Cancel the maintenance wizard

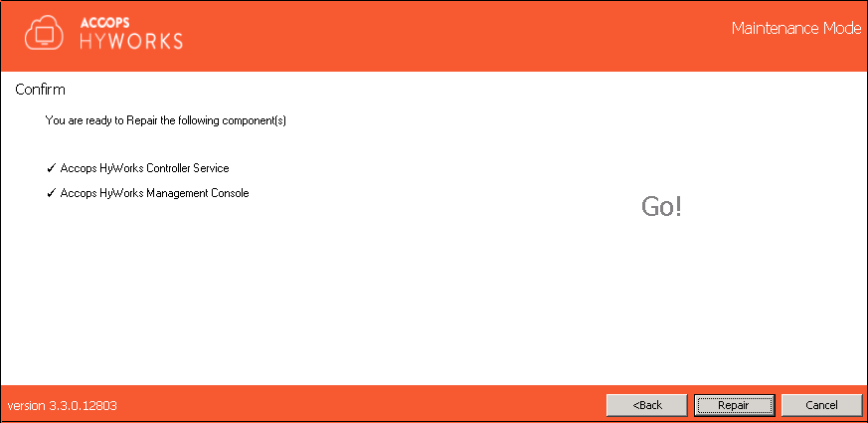821,405
